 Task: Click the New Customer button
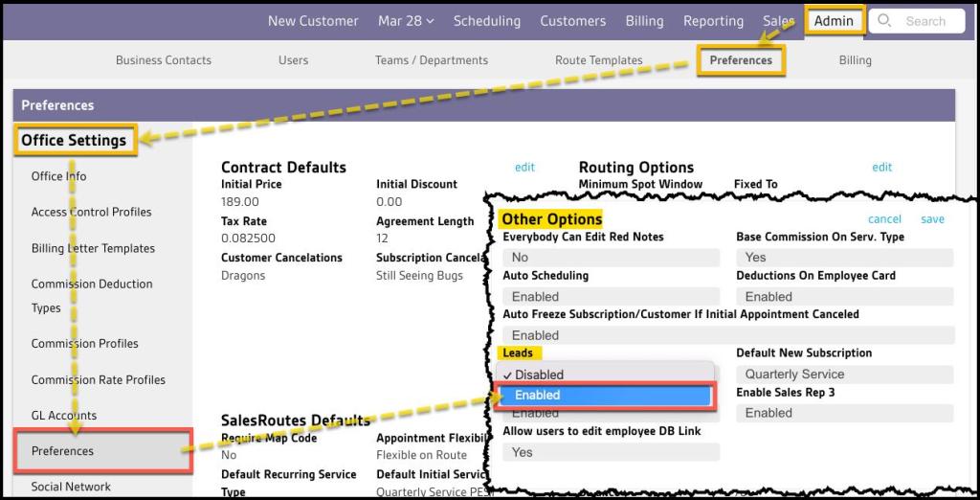313,21
